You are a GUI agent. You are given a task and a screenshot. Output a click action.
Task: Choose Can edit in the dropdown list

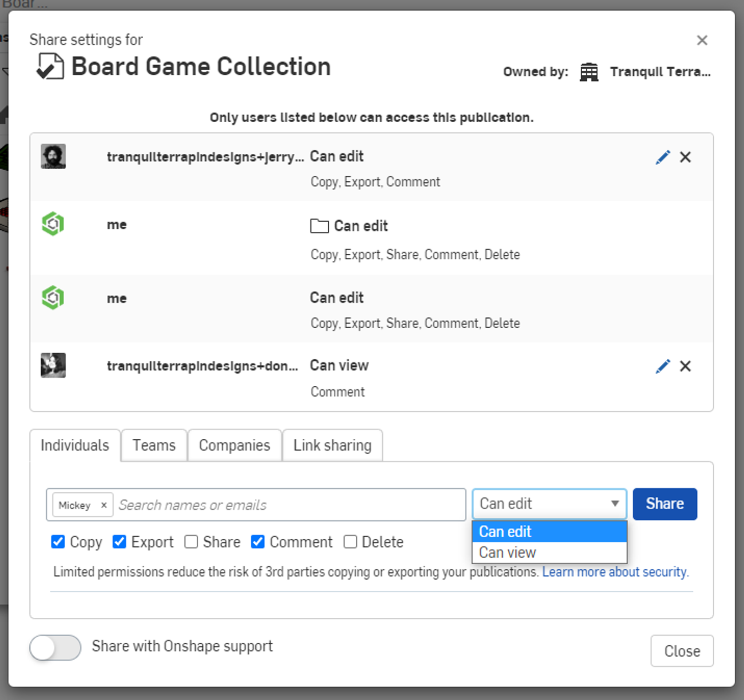(x=505, y=532)
